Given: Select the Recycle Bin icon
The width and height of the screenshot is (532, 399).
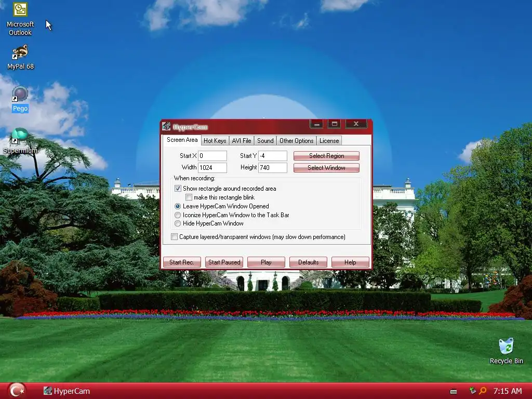Looking at the screenshot, I should (506, 352).
